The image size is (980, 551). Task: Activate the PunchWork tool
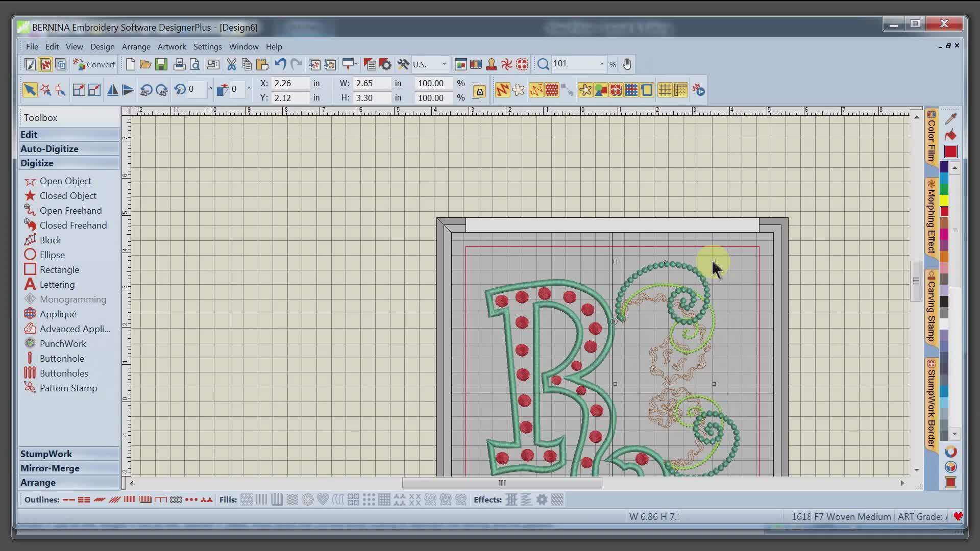(x=63, y=343)
